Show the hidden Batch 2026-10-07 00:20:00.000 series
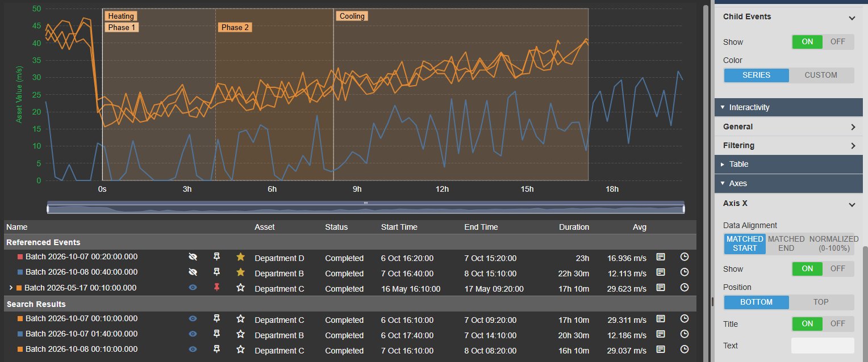 click(193, 257)
